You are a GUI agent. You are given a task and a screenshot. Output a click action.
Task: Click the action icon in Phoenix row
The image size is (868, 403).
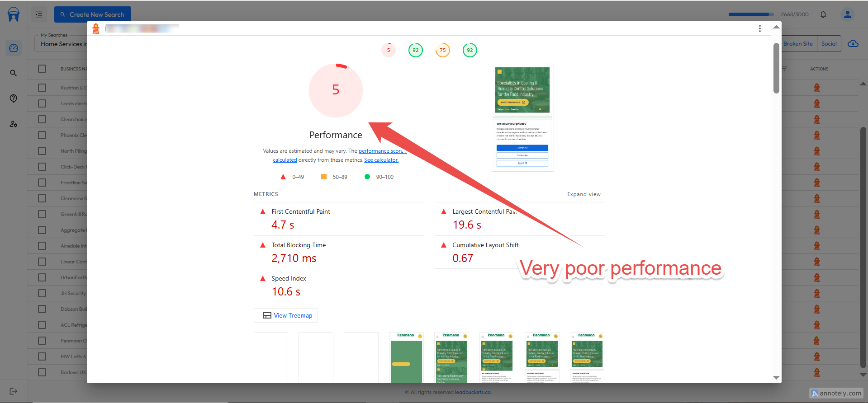(817, 135)
